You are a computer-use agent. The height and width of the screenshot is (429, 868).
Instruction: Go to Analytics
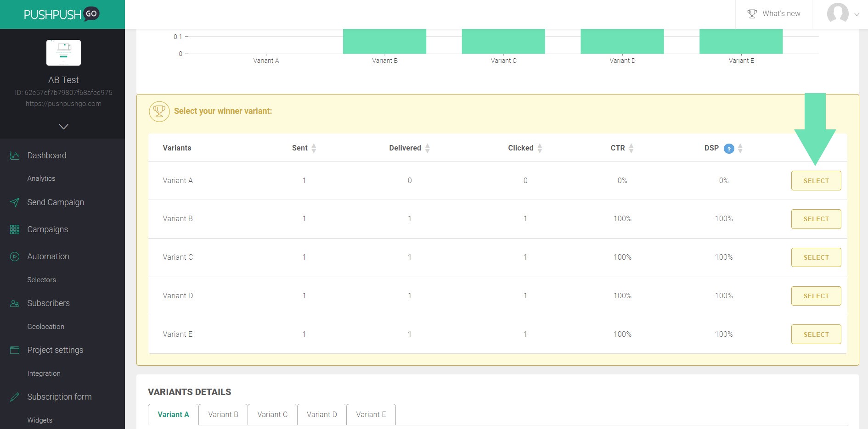coord(41,178)
